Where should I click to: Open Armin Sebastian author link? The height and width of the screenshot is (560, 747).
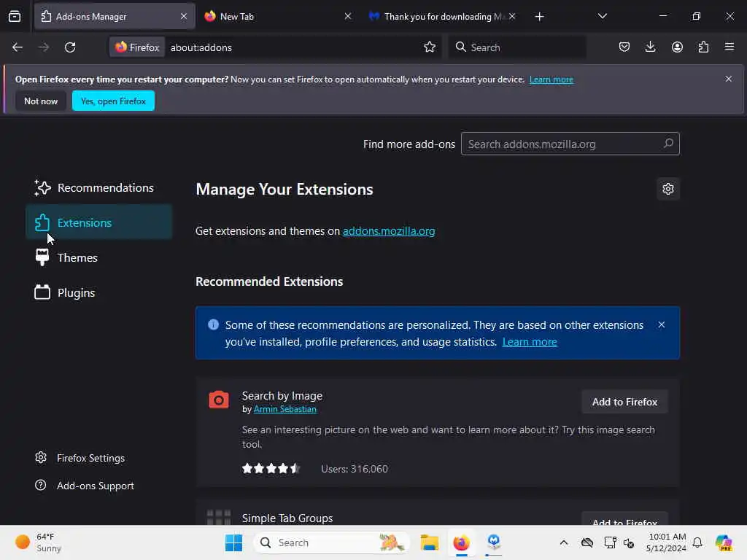(x=285, y=409)
